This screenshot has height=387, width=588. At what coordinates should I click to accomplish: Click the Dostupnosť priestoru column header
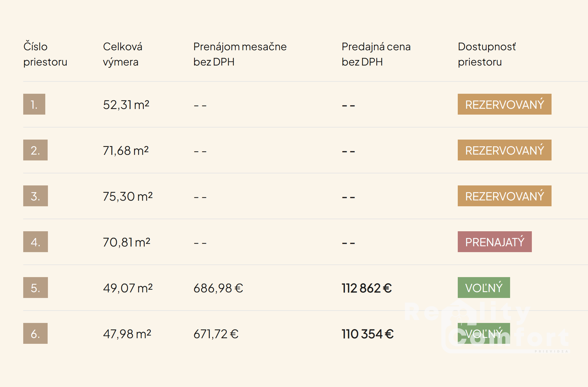tap(487, 54)
